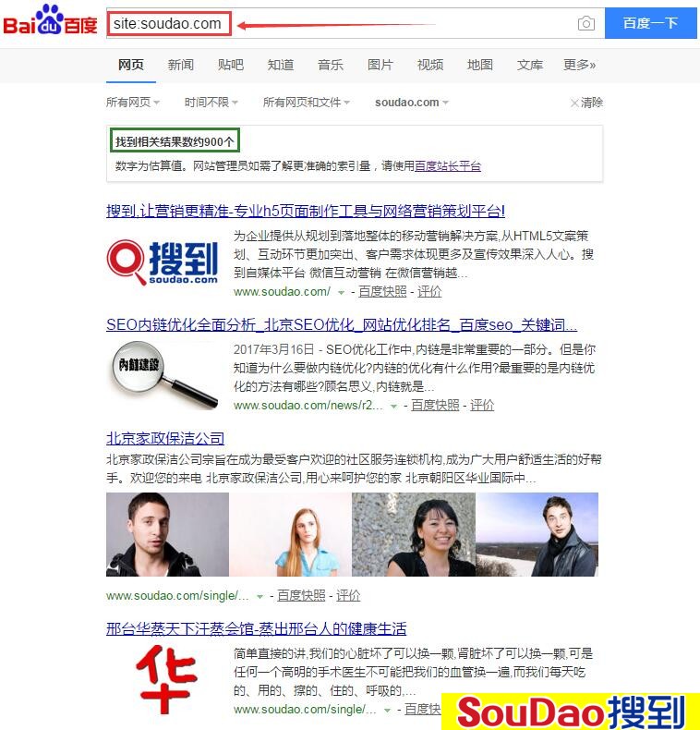The image size is (700, 730).
Task: Click the 百度一下 search button
Action: pos(650,23)
